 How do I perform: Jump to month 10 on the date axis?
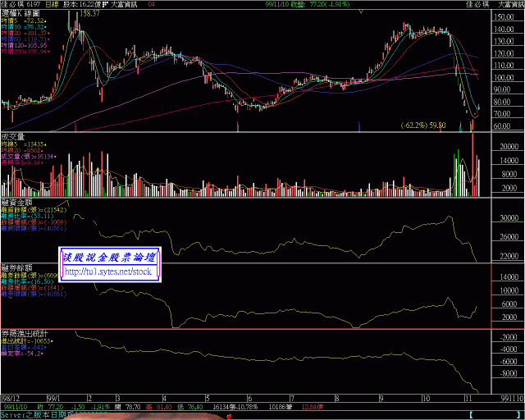[x=426, y=398]
